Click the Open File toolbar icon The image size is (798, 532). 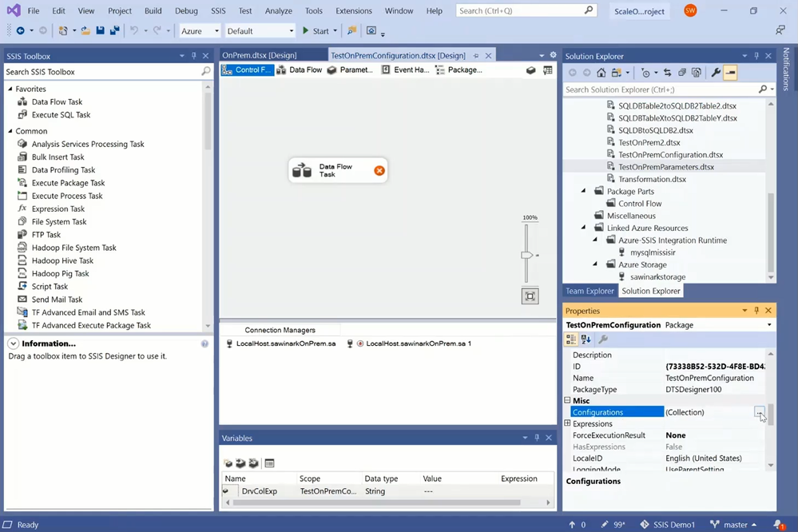pyautogui.click(x=85, y=30)
